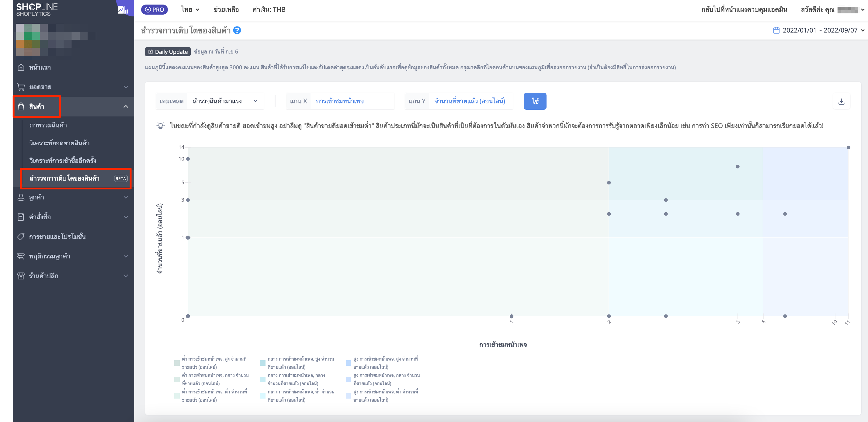Open ภาพรวมสินค้า submenu item
Image resolution: width=868 pixels, height=422 pixels.
[x=48, y=125]
